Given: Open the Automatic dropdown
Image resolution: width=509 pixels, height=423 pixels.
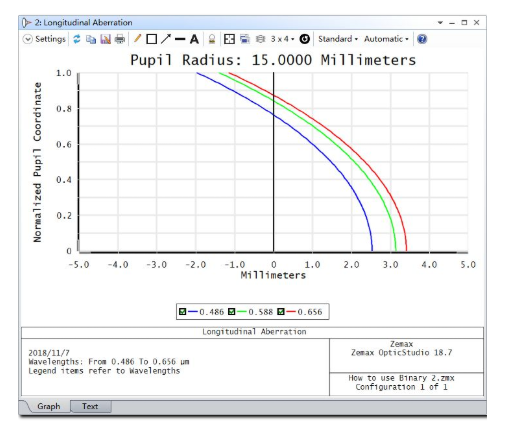Looking at the screenshot, I should click(386, 39).
